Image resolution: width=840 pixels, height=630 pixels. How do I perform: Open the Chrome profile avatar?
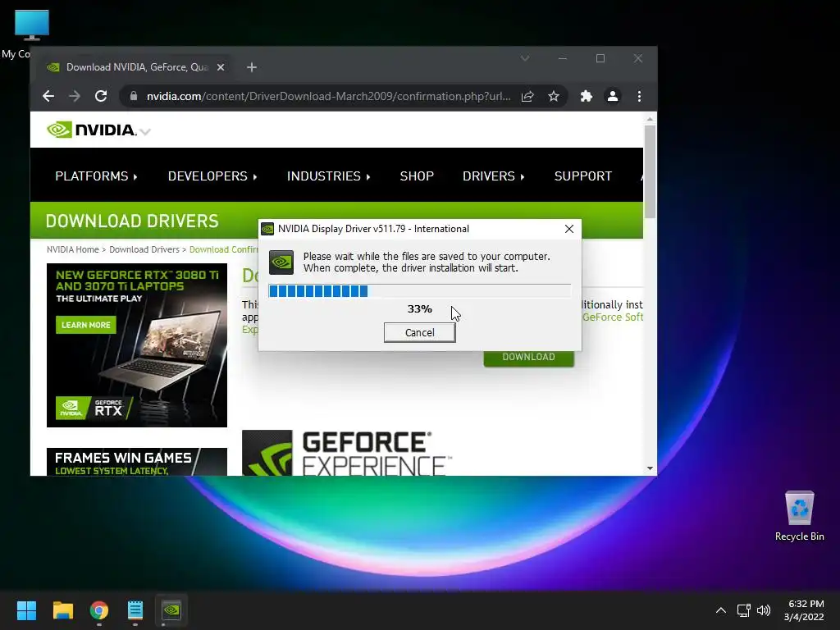612,96
